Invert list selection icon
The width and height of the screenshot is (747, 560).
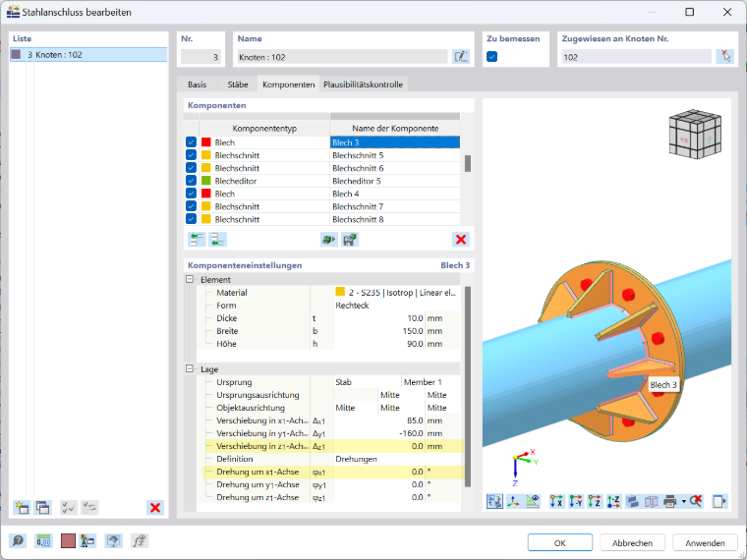89,507
